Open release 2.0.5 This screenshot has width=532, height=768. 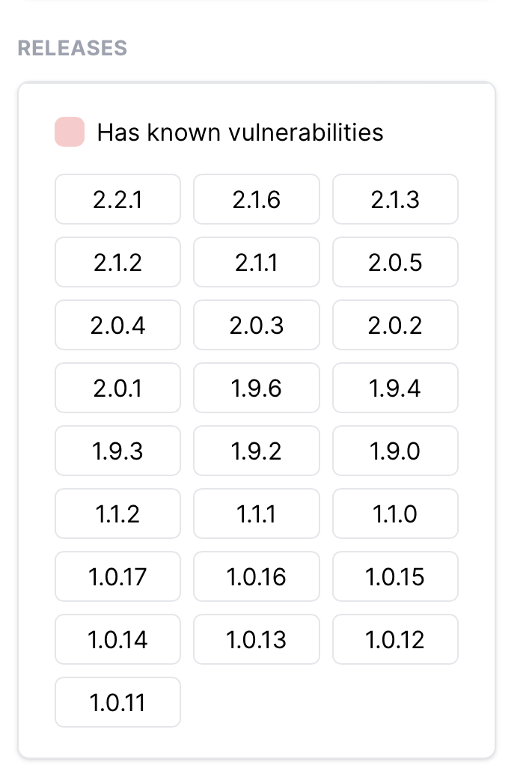coord(395,263)
